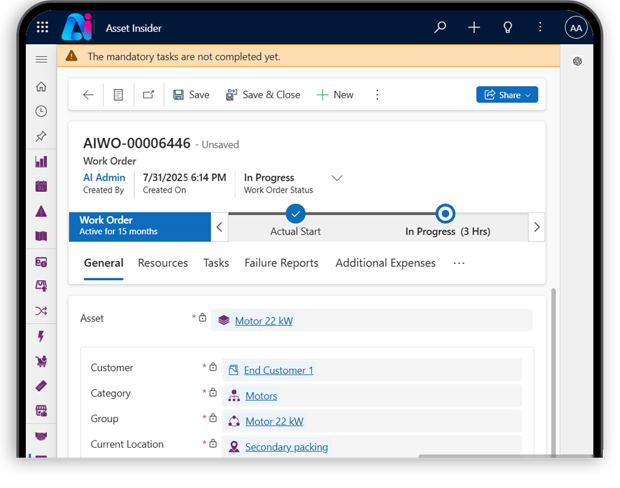
Task: Open the header vertical ellipsis menu
Action: click(540, 27)
